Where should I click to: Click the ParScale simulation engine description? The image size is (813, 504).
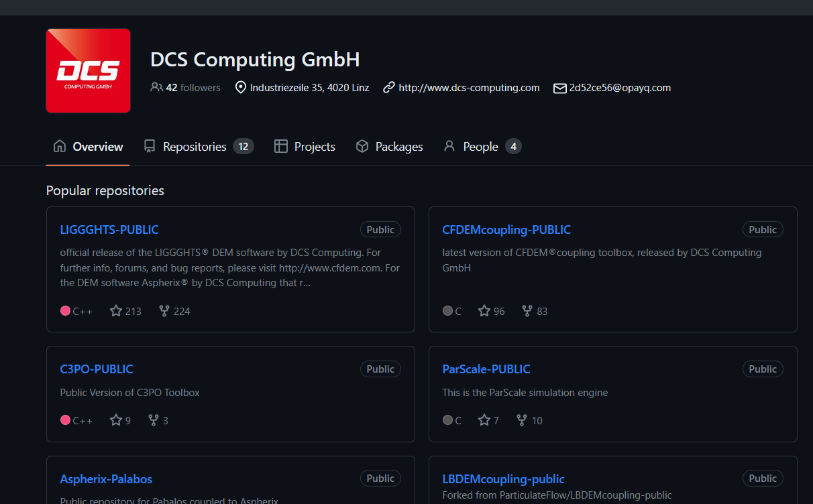point(525,393)
